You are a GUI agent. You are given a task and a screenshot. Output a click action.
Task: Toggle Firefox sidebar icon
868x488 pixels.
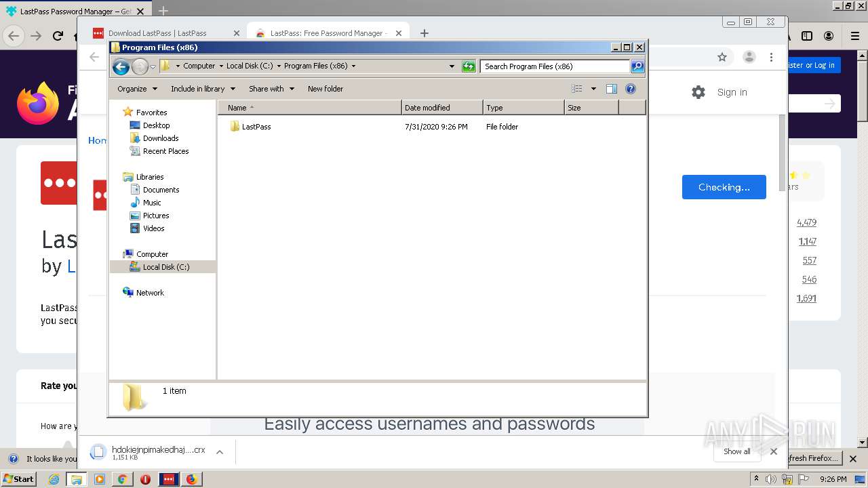807,36
